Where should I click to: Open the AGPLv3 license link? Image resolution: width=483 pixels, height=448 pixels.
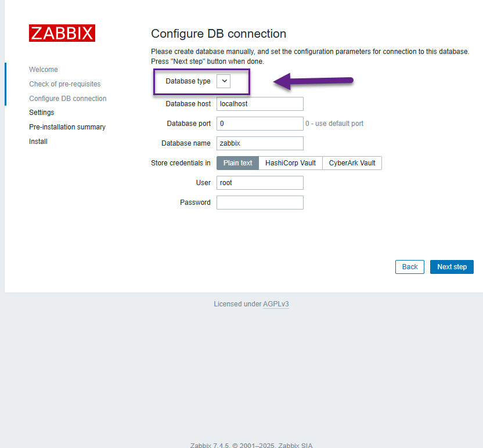[276, 304]
